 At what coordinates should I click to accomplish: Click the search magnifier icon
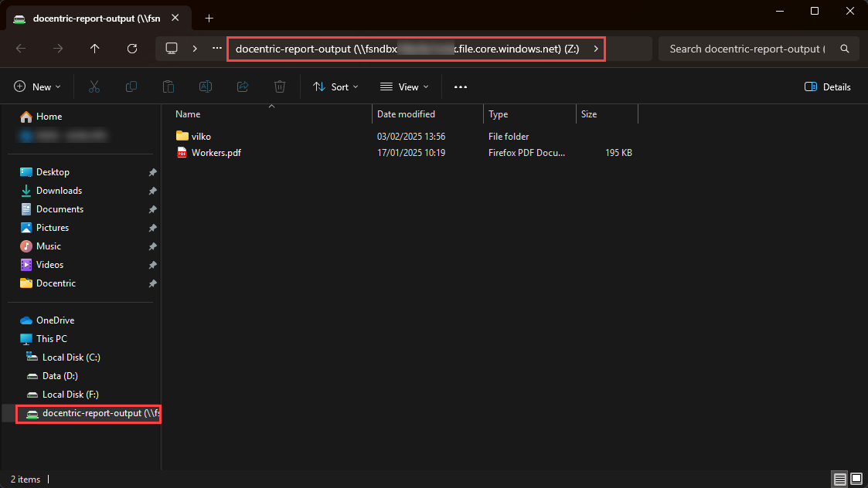tap(844, 49)
